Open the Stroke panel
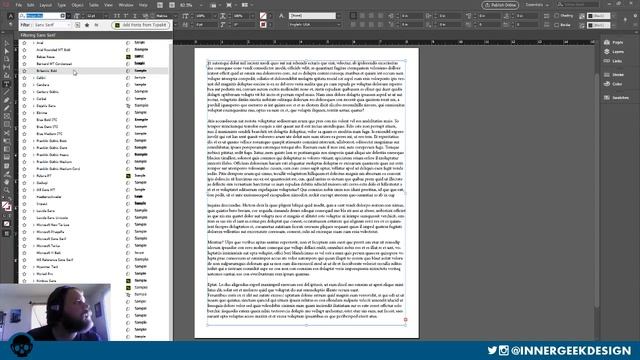 tap(613, 75)
